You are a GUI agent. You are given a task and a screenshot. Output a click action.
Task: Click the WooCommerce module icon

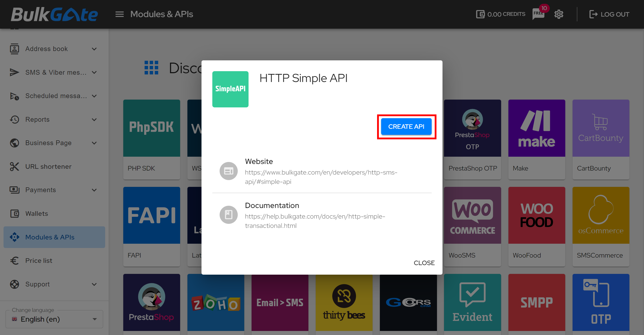[473, 217]
